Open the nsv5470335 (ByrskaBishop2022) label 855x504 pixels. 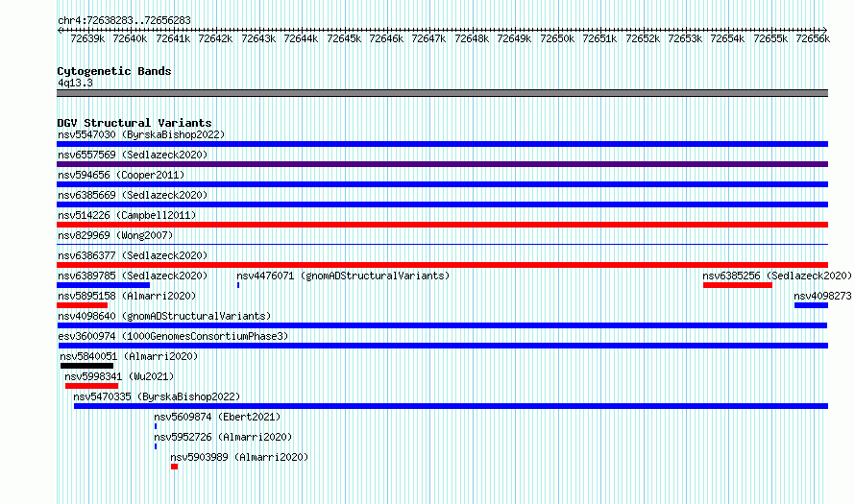tap(157, 396)
